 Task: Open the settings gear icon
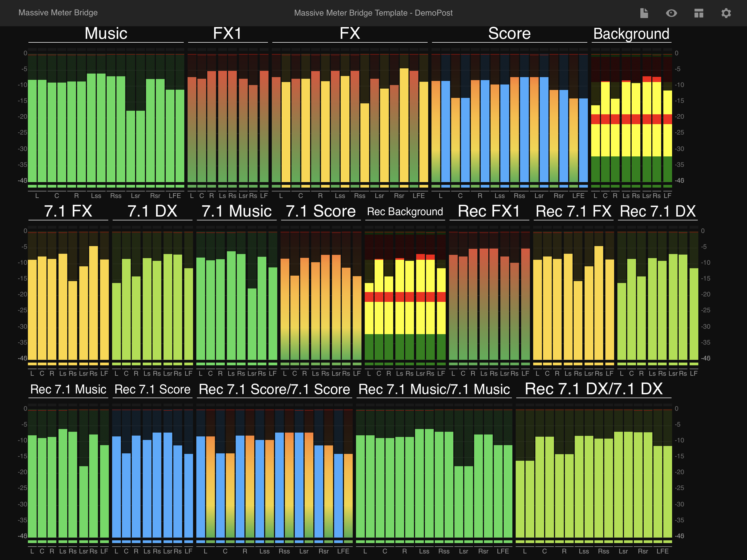[x=726, y=13]
